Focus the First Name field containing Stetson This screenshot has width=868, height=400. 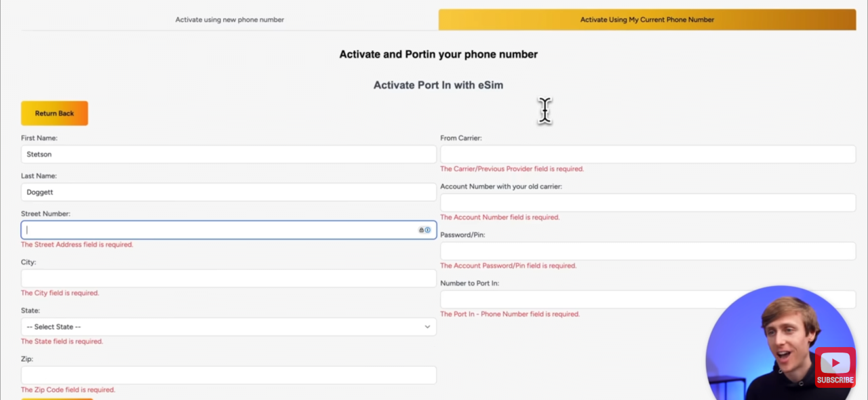[x=229, y=154]
